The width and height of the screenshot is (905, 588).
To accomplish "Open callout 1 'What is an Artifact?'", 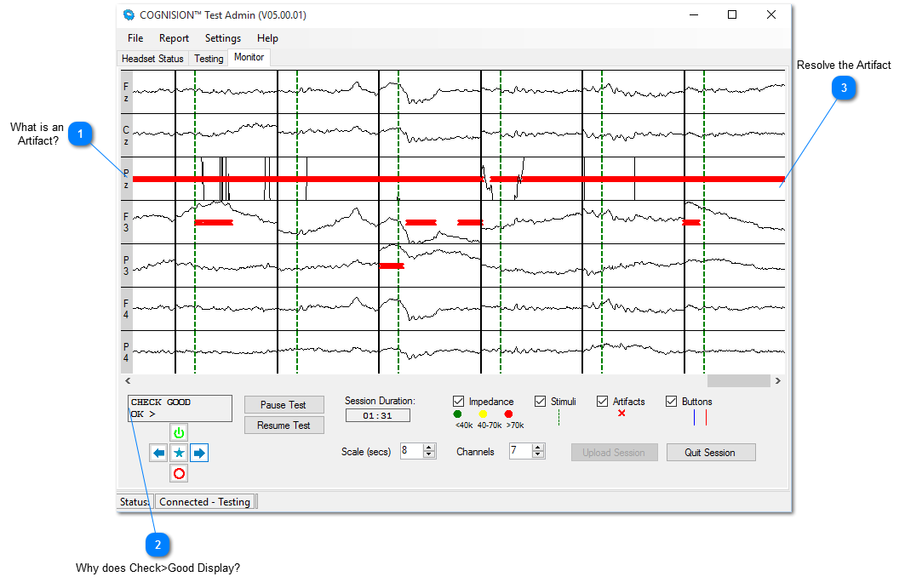I will coord(80,134).
